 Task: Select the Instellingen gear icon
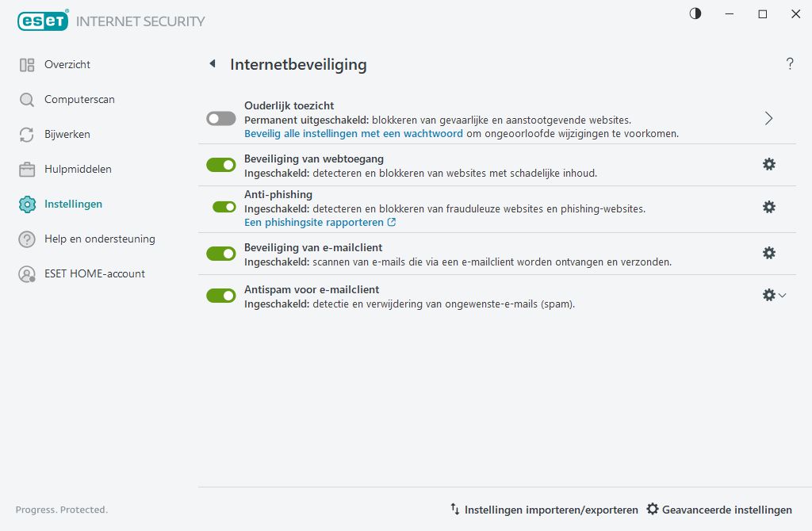tap(25, 204)
